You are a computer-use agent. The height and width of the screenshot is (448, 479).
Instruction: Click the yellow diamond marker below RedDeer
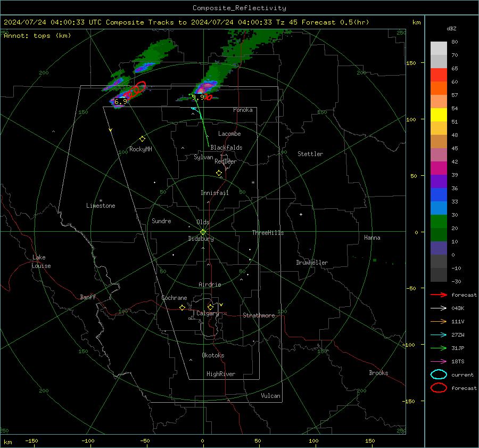coord(219,173)
